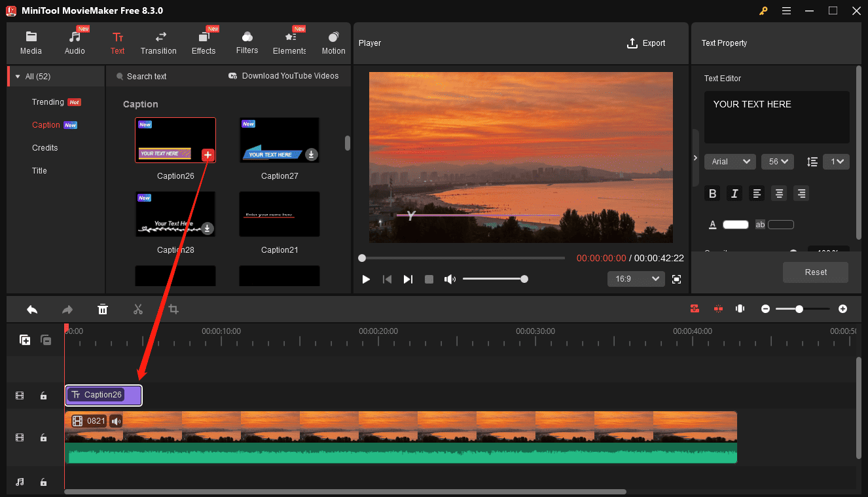Toggle the red timeline snapping icon
Image resolution: width=868 pixels, height=497 pixels.
[695, 309]
